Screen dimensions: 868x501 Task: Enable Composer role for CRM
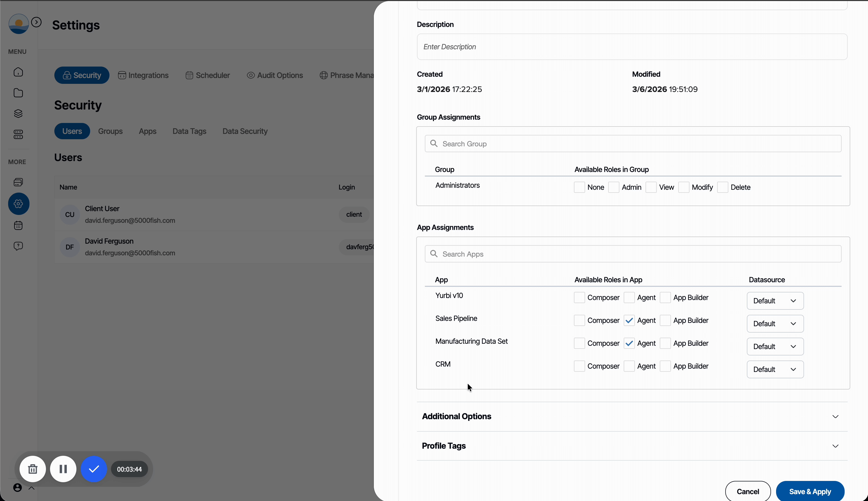pos(580,366)
